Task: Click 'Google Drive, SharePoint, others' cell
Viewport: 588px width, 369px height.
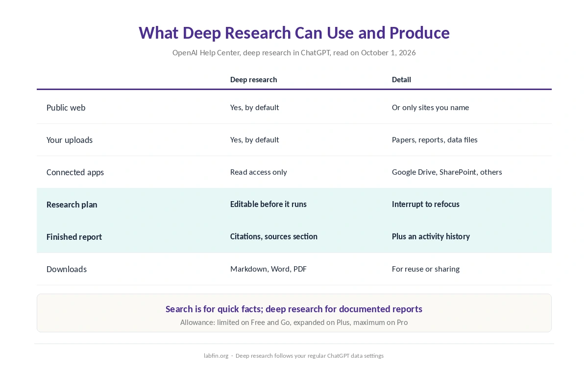Action: (447, 172)
